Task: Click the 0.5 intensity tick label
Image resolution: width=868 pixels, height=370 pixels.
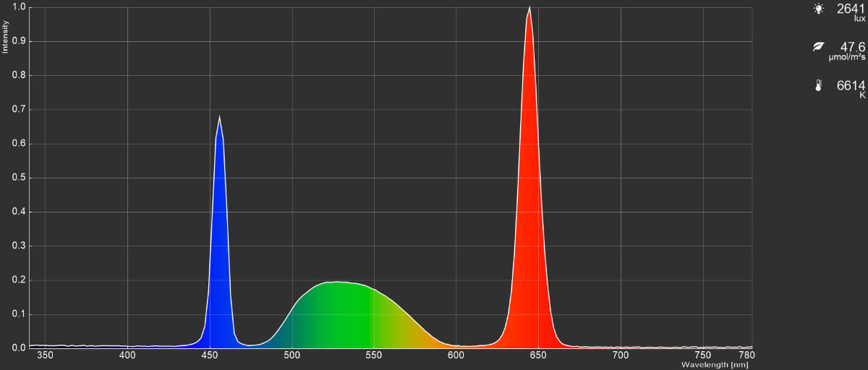Action: [x=19, y=178]
